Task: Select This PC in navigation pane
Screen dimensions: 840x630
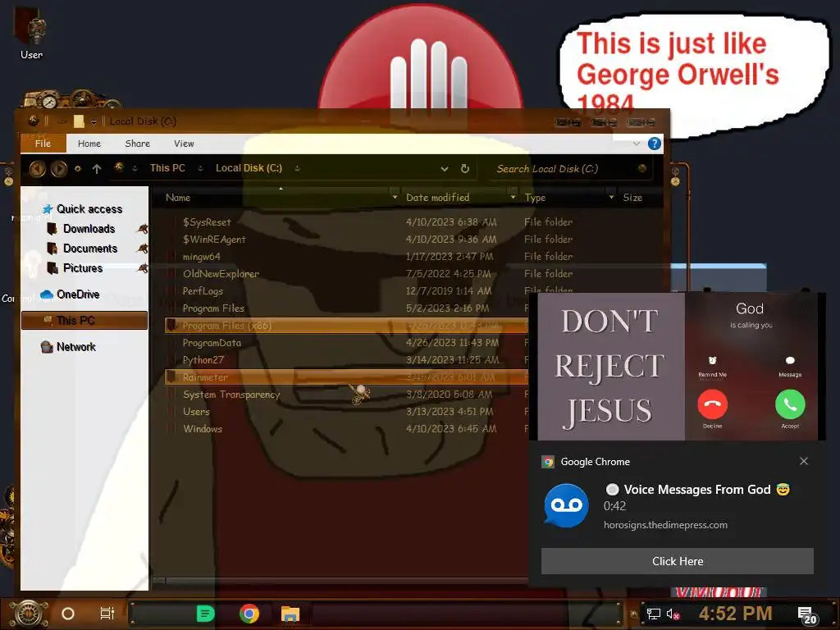Action: (x=84, y=321)
